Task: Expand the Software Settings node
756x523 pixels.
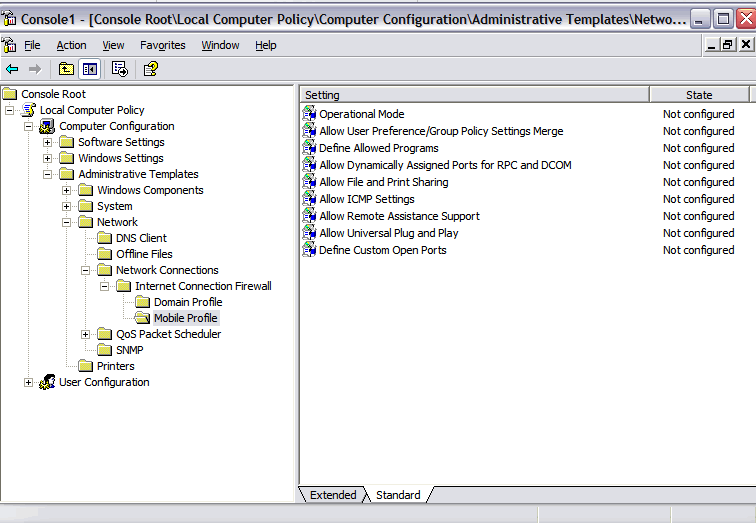Action: pos(47,142)
